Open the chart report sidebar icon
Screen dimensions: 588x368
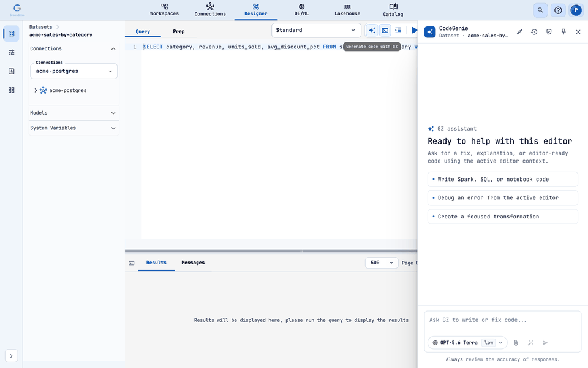[11, 71]
